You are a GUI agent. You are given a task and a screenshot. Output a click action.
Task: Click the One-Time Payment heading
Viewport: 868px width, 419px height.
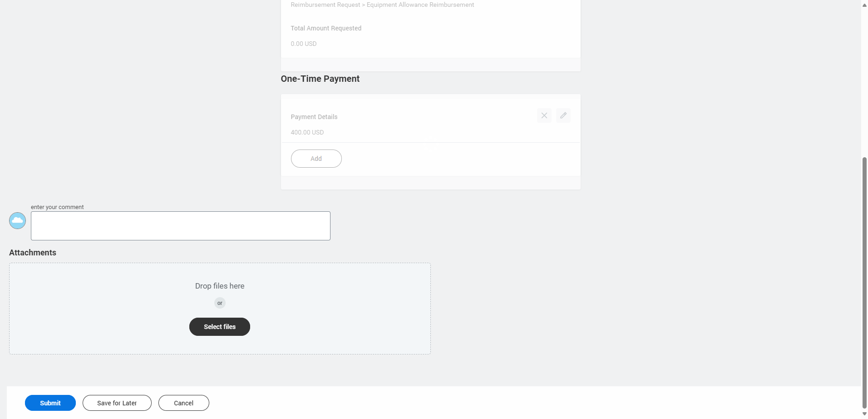click(320, 79)
